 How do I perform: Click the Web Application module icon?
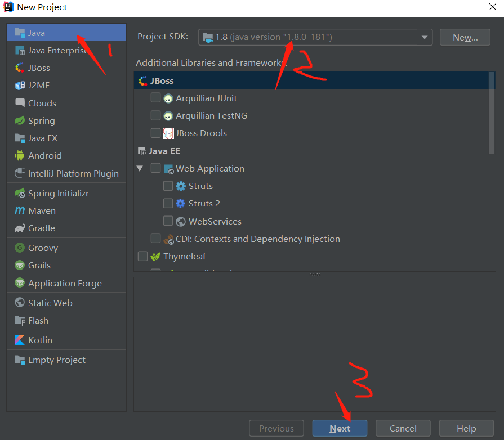(169, 169)
